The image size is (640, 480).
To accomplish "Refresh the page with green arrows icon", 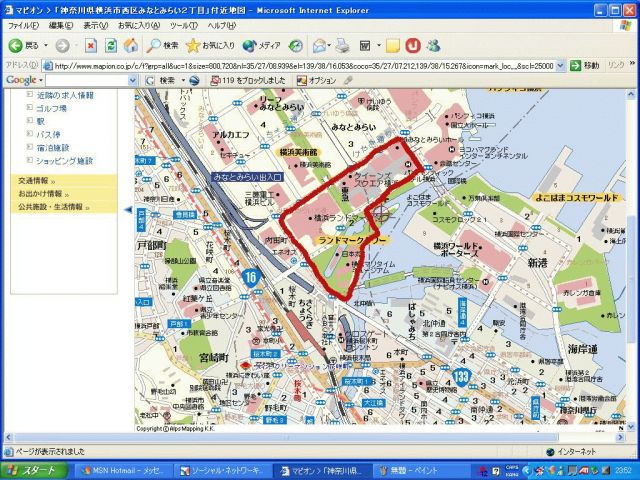I will click(111, 46).
